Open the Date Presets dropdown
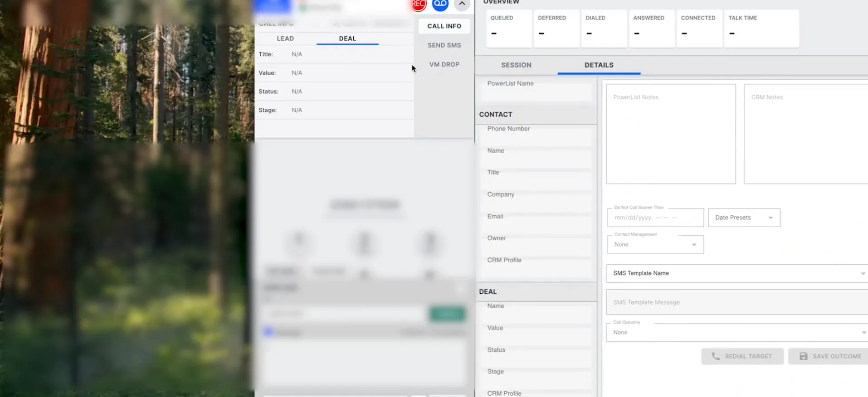Viewport: 868px width, 397px height. tap(744, 218)
